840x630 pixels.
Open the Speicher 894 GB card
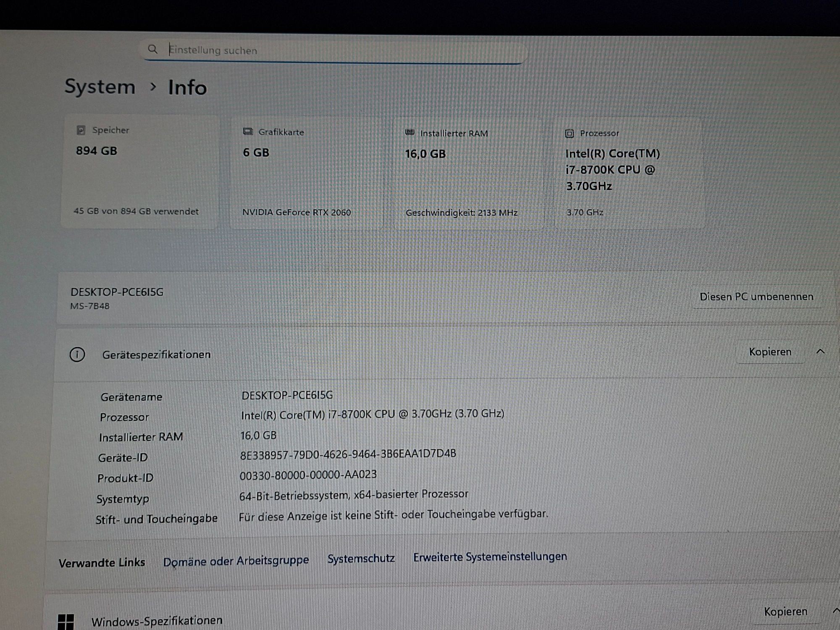tap(140, 172)
